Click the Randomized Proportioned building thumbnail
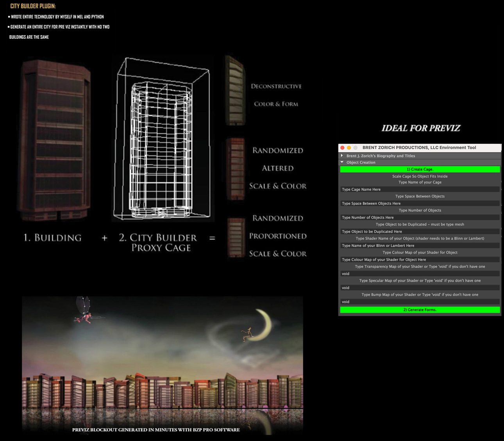Image resolution: width=504 pixels, height=441 pixels. click(x=236, y=237)
